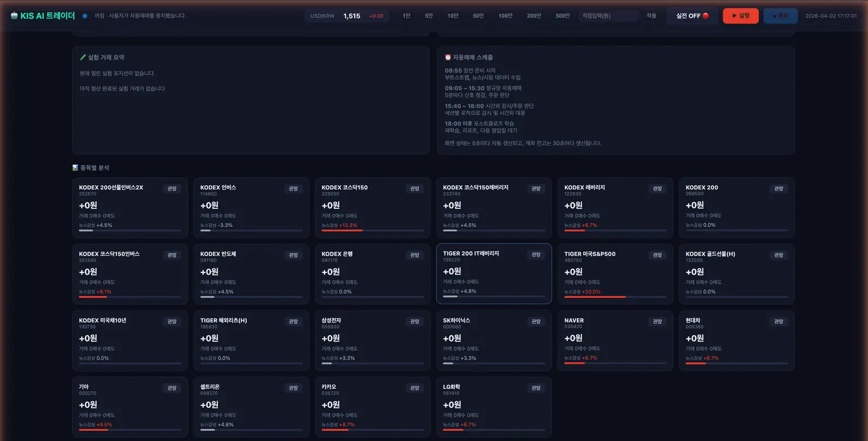Viewport: 868px width, 441px height.
Task: Click the 관망 badge on 삼성전자
Action: [x=415, y=322]
